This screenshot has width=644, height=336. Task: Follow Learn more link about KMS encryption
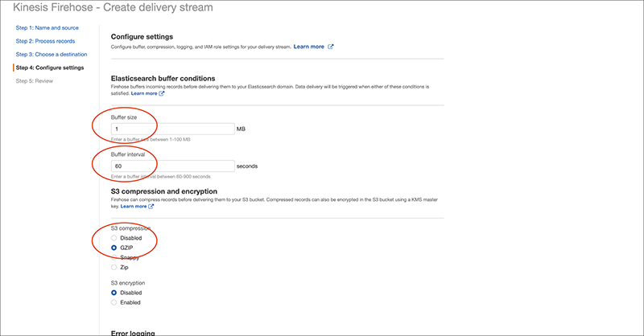(x=133, y=207)
